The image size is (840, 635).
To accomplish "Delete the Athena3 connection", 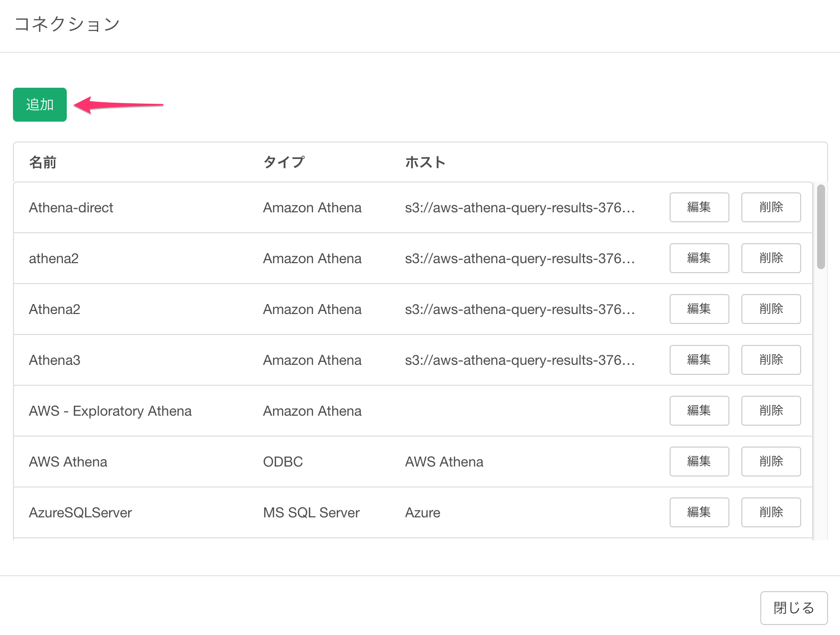I will (x=771, y=360).
